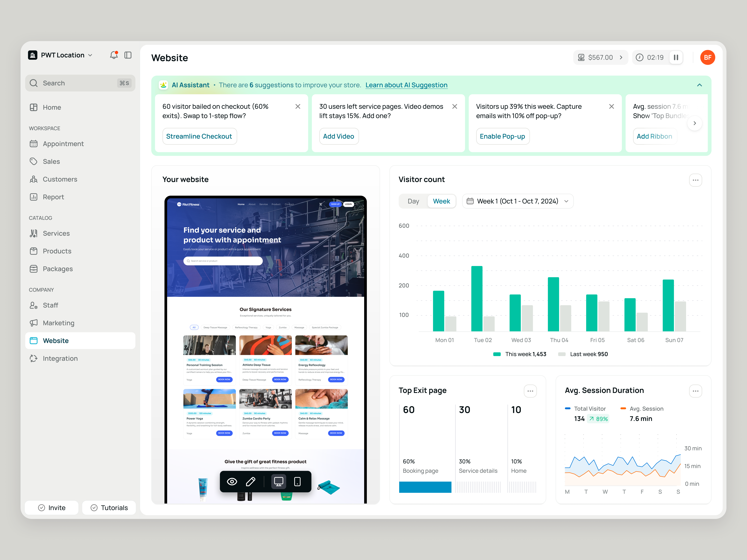The width and height of the screenshot is (747, 560).
Task: Click the Sun 07 this-week bar
Action: coord(668,305)
